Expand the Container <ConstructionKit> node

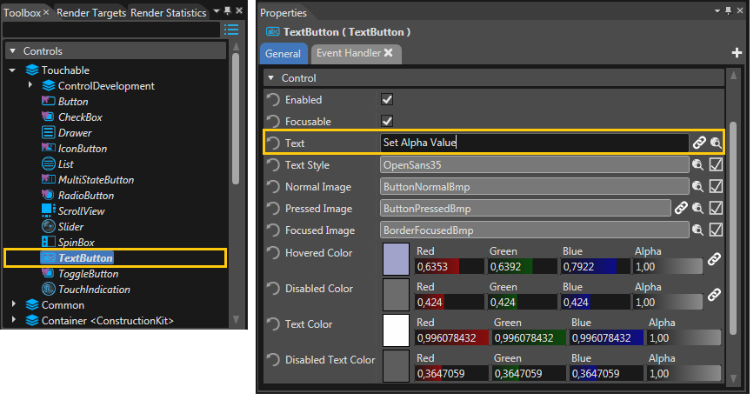pos(13,320)
